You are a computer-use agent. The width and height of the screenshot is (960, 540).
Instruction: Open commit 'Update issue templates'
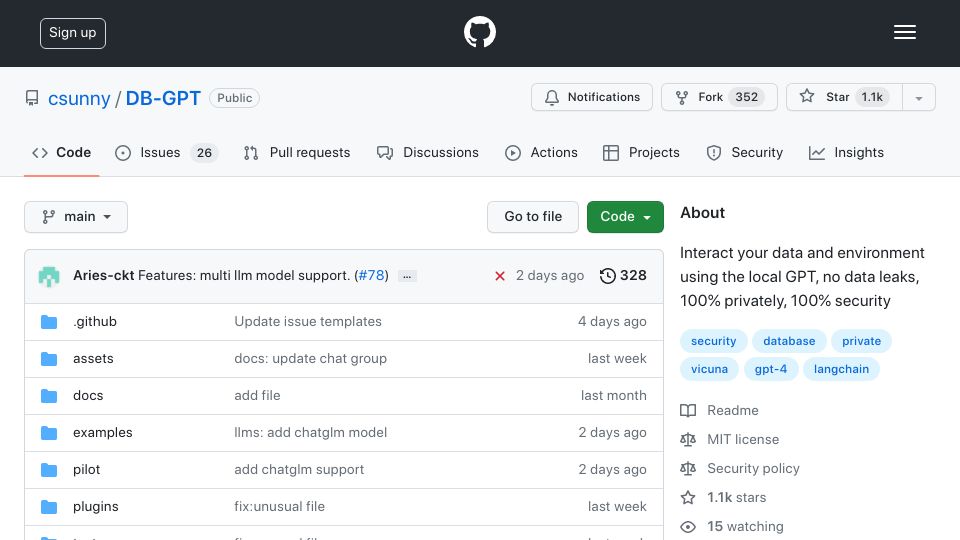[x=307, y=321]
